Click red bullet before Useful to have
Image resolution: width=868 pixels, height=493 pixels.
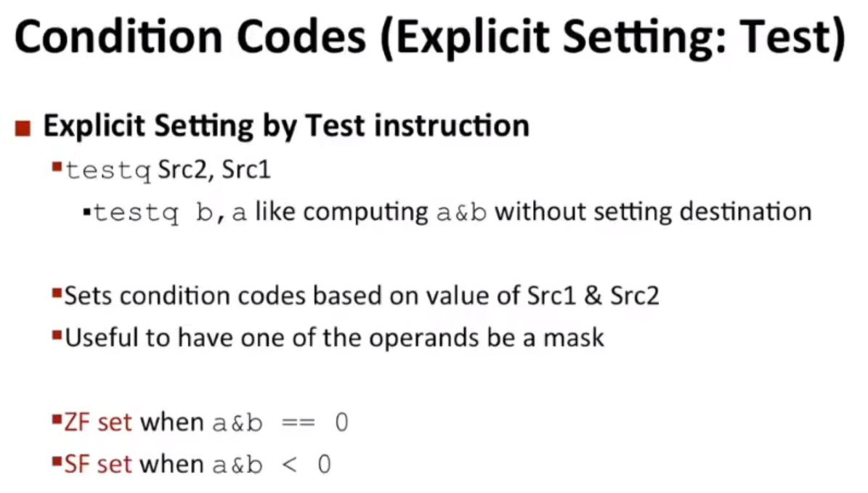point(57,335)
